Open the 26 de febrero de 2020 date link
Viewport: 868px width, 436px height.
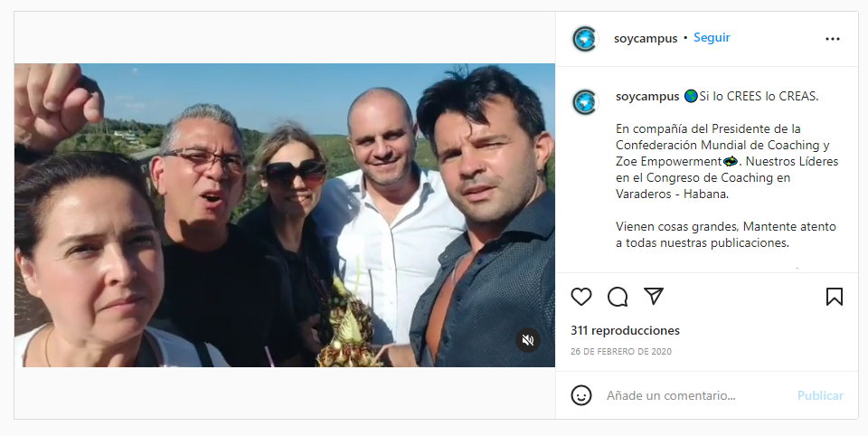point(621,351)
